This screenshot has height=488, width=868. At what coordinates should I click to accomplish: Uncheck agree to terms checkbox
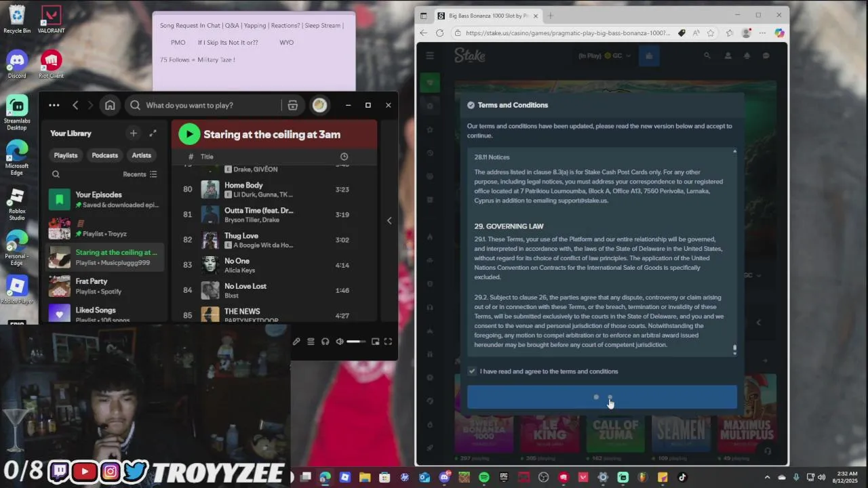(x=472, y=371)
